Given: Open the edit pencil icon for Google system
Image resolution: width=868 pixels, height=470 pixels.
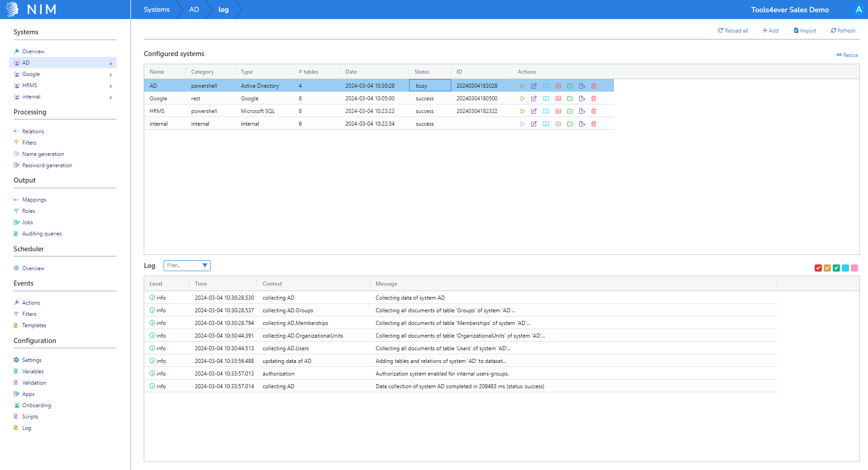Looking at the screenshot, I should [x=534, y=98].
